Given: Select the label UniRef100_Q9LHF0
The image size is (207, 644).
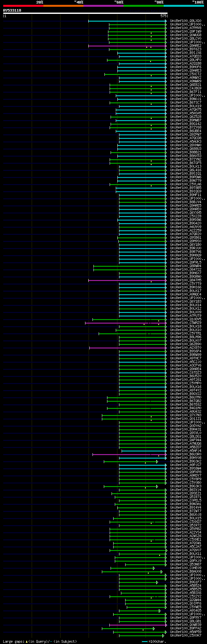Looking at the screenshot, I should pos(186,60).
